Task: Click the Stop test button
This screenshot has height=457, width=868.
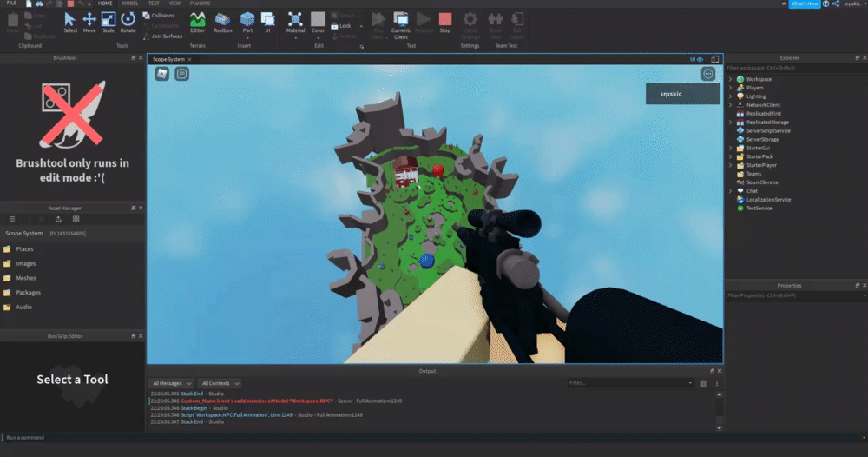Action: point(445,23)
